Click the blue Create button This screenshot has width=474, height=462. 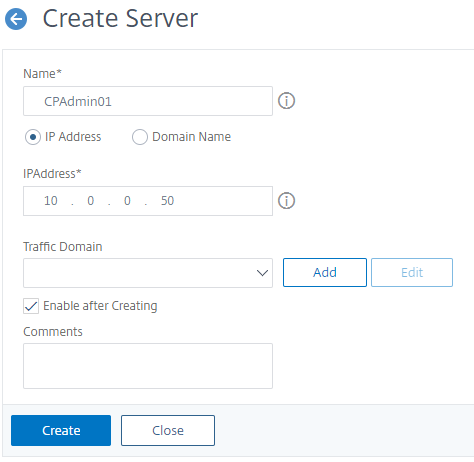coord(61,430)
